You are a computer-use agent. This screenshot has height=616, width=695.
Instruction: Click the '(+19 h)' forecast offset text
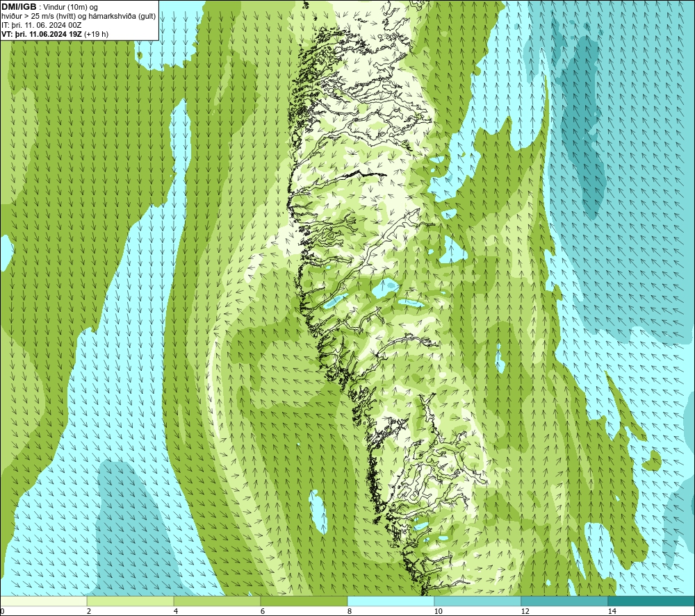[x=96, y=34]
